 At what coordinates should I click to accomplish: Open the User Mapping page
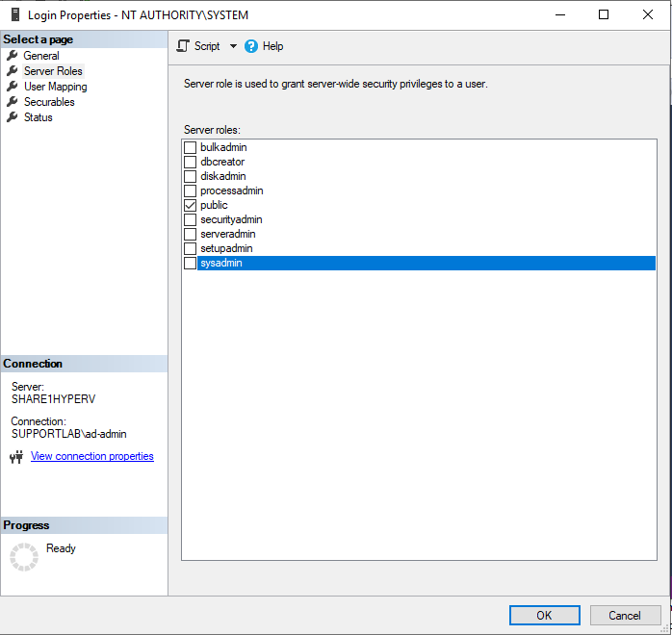click(x=55, y=87)
